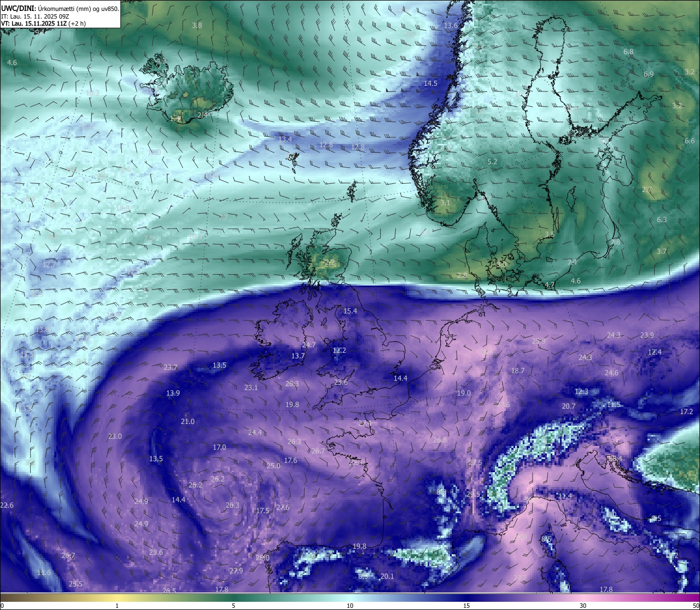Image resolution: width=700 pixels, height=610 pixels.
Task: Click the 22.6 value label
Action: tap(7, 505)
